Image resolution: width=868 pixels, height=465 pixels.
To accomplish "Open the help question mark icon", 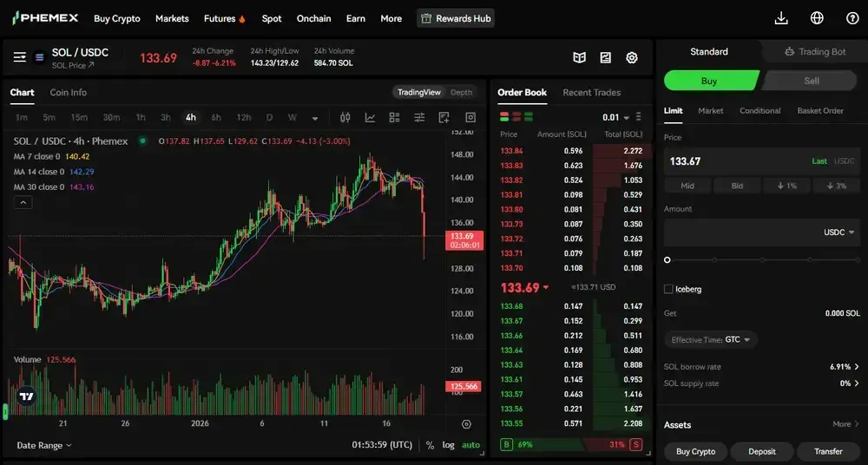I will coord(852,18).
